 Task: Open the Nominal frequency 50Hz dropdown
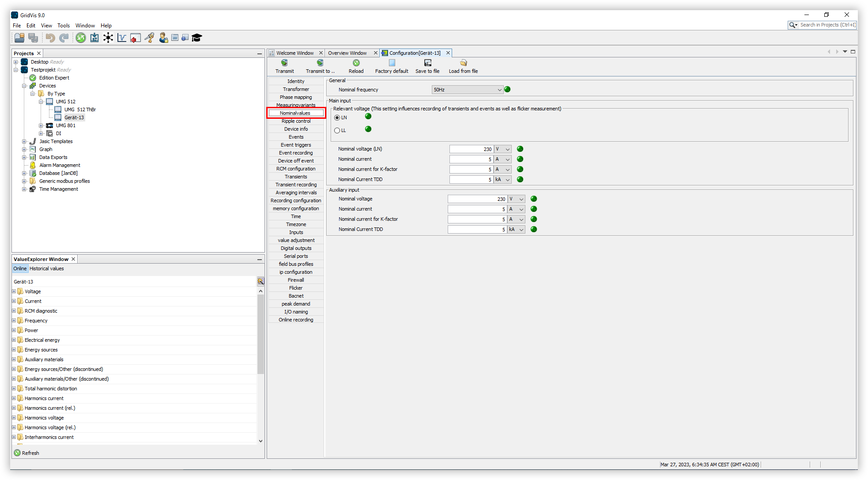(467, 90)
